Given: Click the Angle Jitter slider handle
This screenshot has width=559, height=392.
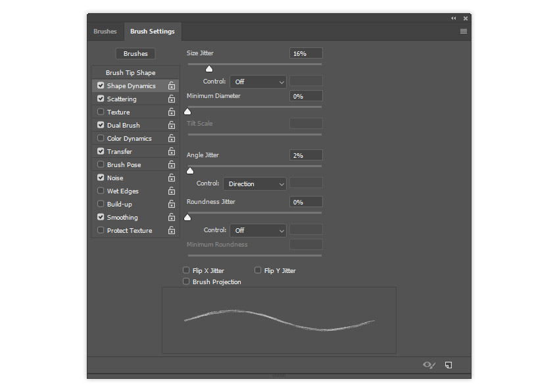Looking at the screenshot, I should click(190, 171).
